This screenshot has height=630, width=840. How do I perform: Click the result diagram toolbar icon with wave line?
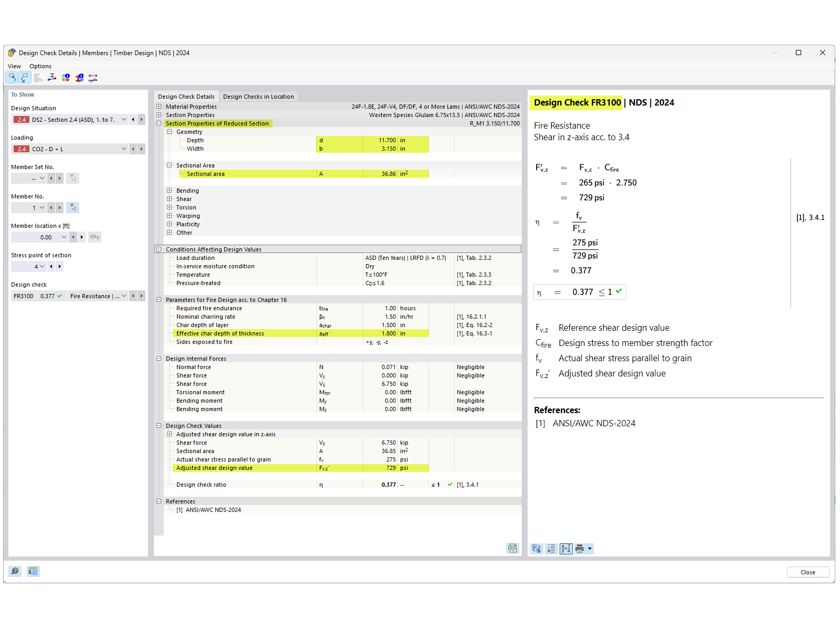coord(93,78)
